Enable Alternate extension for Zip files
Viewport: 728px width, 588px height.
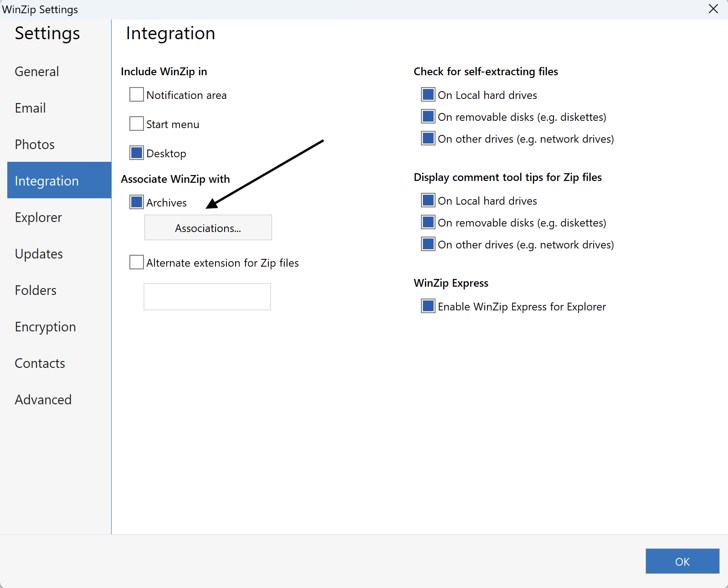click(137, 262)
